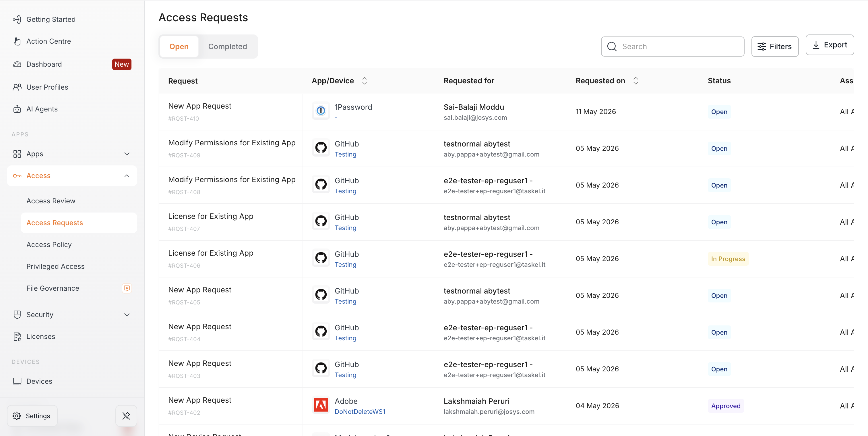The image size is (868, 436).
Task: Click the date 04 May 2026
Action: (x=597, y=406)
